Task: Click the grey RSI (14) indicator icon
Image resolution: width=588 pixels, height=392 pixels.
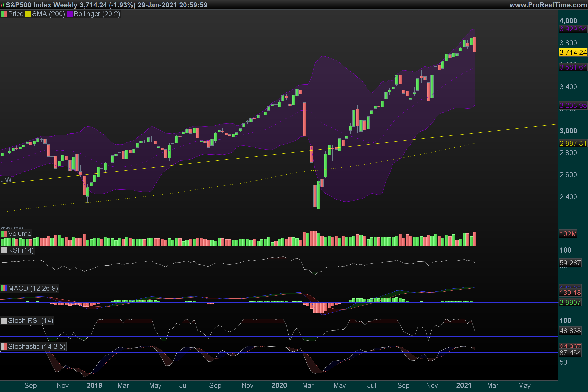Action: 4,250
